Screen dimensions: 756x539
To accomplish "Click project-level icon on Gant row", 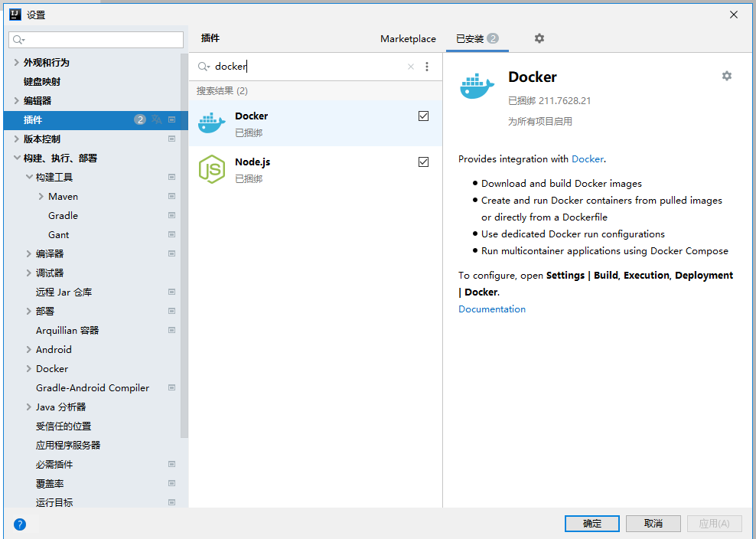I will click(171, 234).
